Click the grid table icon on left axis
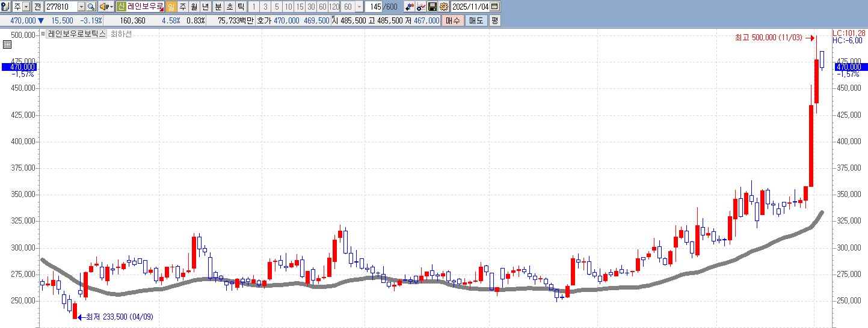This screenshot has width=868, height=328. pyautogui.click(x=7, y=44)
